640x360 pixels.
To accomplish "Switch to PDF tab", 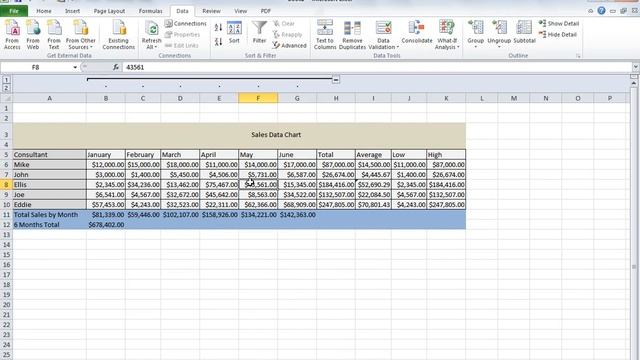I will [265, 11].
